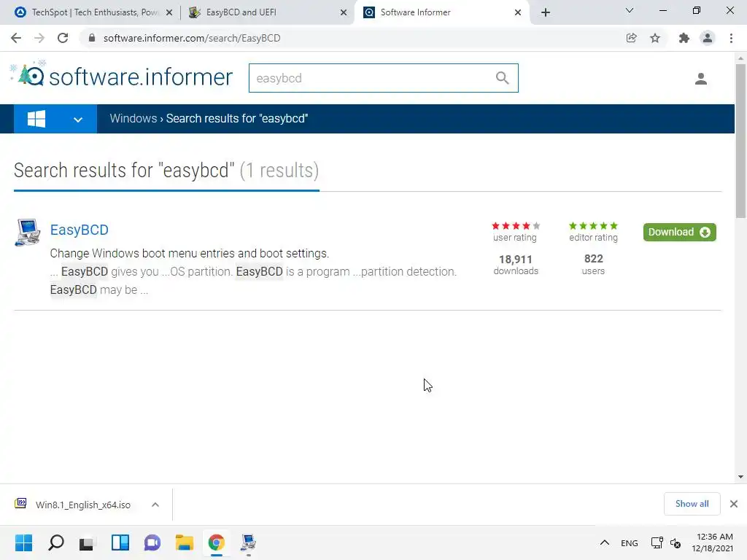Open clock and date at 12:36 AM

coord(713,542)
